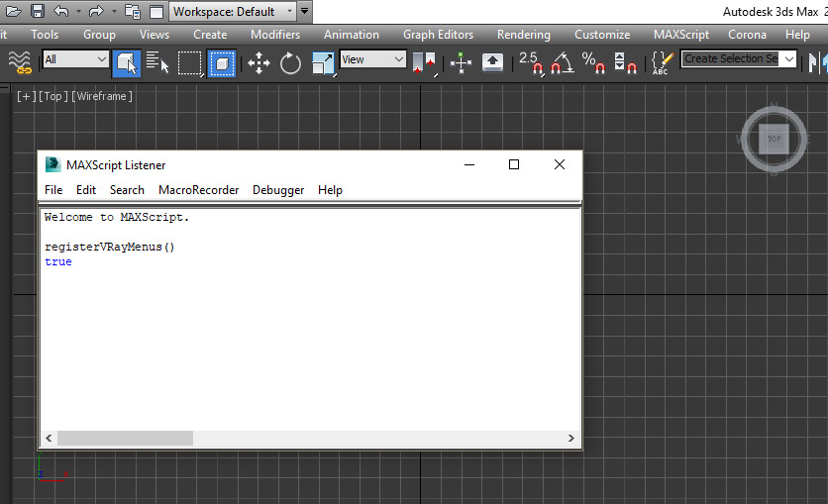Click the Listener horizontal scrollbar thumb
Screen dimensions: 828x504
tap(125, 438)
